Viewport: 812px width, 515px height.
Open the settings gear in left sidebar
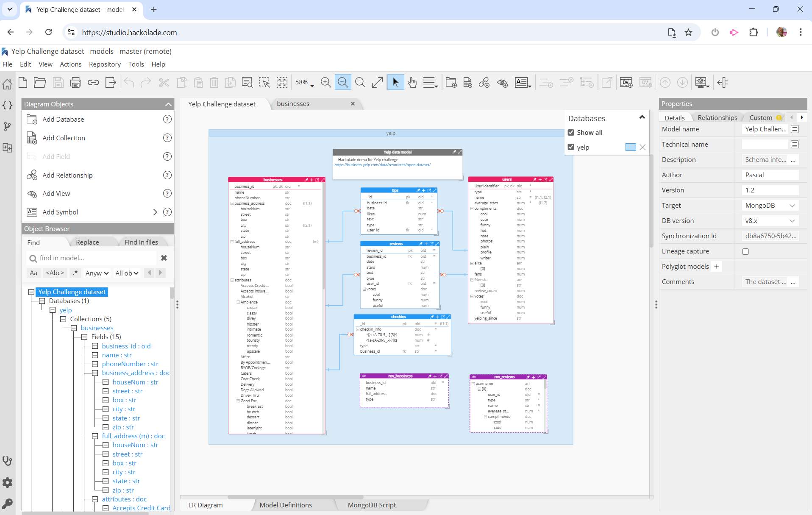click(x=7, y=482)
